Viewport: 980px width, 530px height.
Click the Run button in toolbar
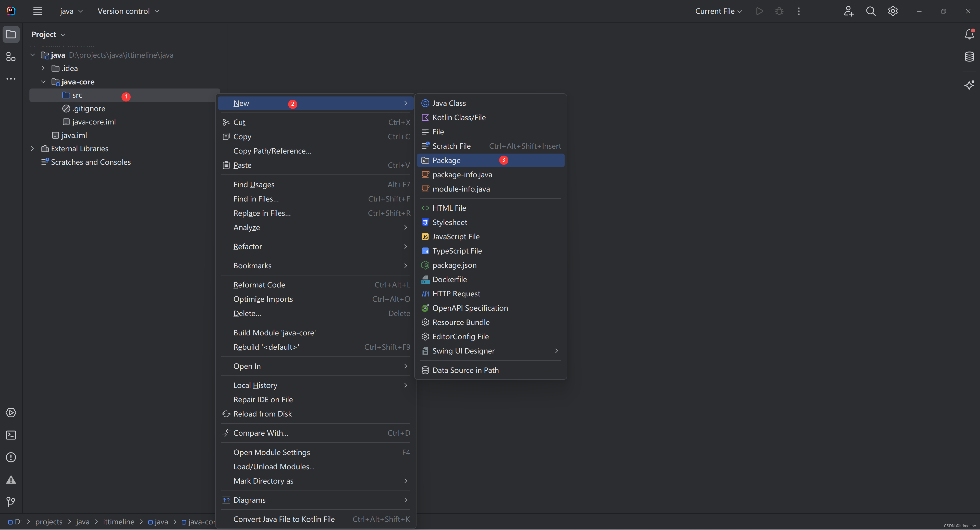click(760, 11)
